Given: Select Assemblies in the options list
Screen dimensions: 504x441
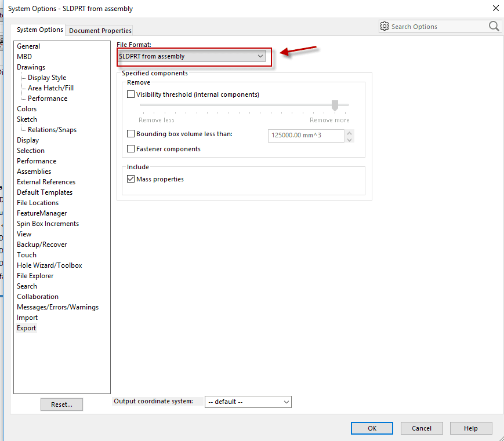Looking at the screenshot, I should (34, 172).
